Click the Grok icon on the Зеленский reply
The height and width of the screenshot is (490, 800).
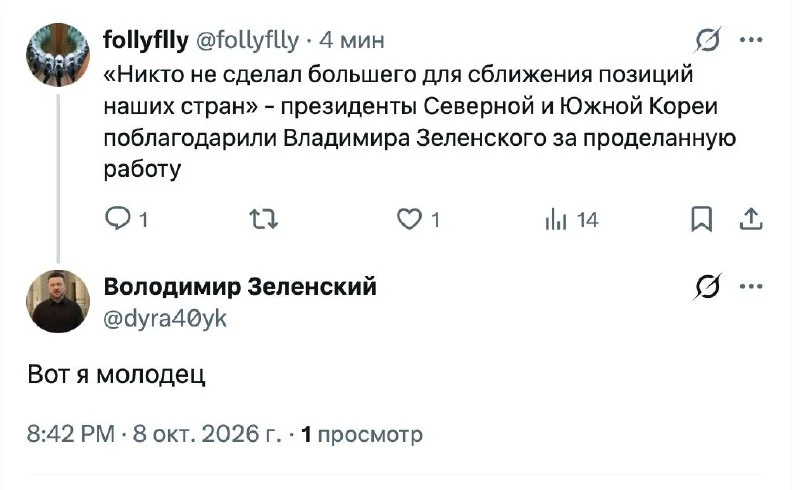pos(708,286)
